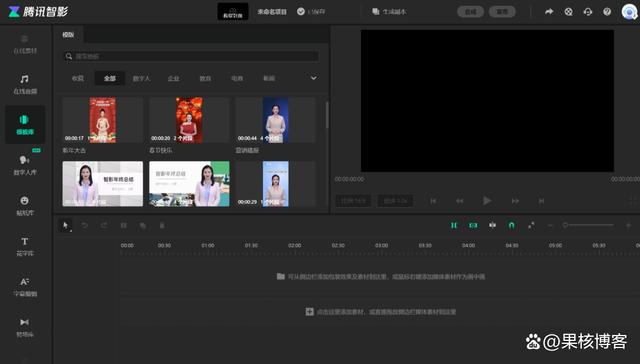This screenshot has width=640, height=364.
Task: Select the templates panel tab at top
Action: (x=68, y=35)
